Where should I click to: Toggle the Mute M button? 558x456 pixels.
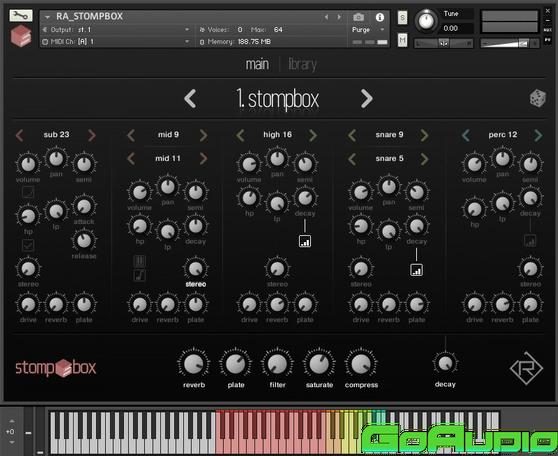(x=402, y=40)
